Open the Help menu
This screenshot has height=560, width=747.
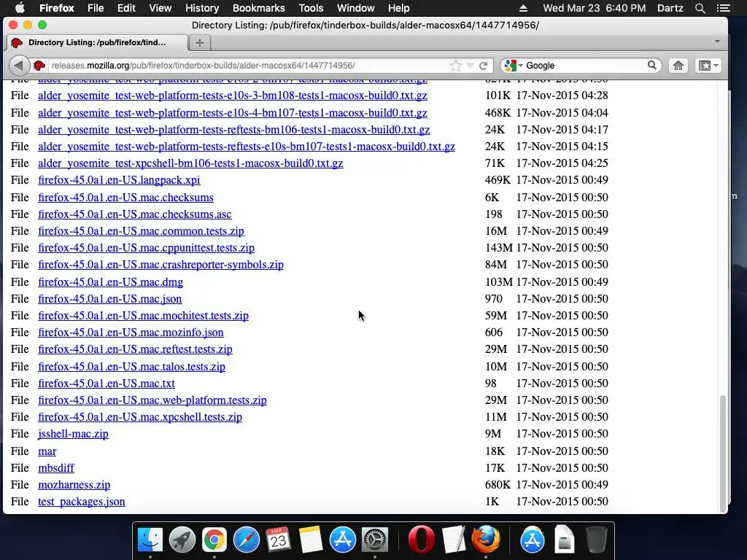tap(398, 8)
